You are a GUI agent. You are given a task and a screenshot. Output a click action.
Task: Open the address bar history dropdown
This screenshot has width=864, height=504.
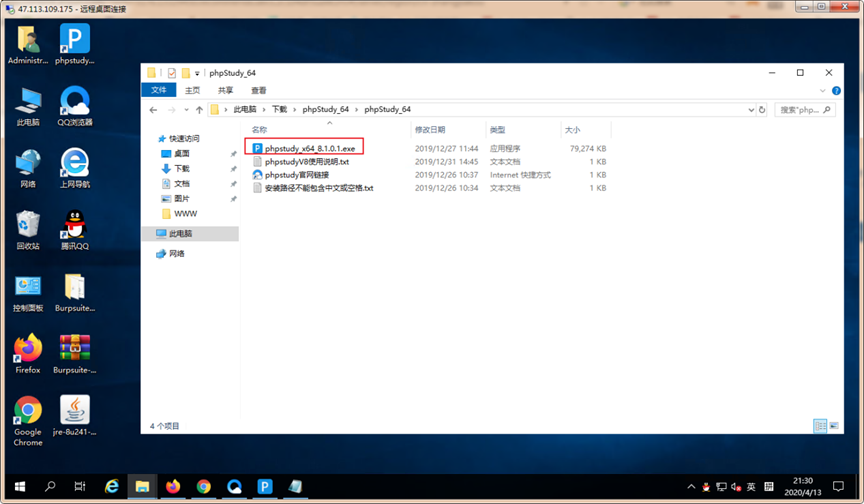(751, 110)
